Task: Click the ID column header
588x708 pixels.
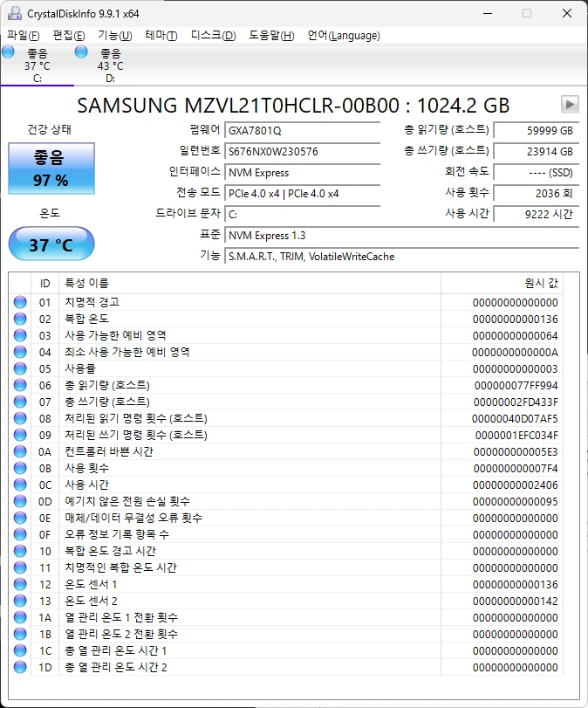Action: tap(44, 283)
